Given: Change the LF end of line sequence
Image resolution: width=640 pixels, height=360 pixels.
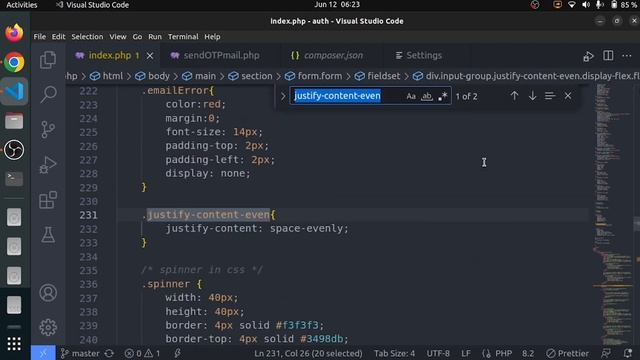Looking at the screenshot, I should [466, 353].
